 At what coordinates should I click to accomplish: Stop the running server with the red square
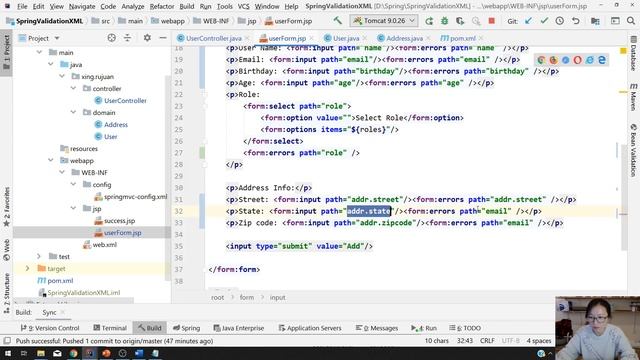coord(491,21)
